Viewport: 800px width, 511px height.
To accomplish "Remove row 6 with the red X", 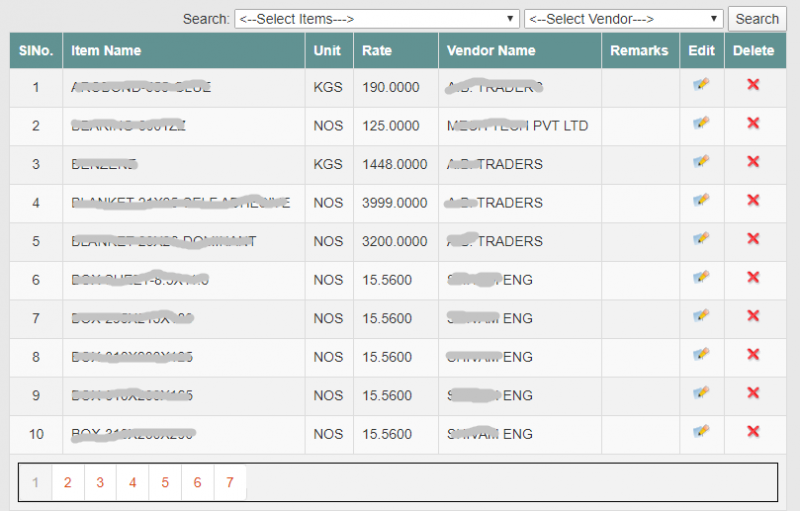I will click(753, 278).
